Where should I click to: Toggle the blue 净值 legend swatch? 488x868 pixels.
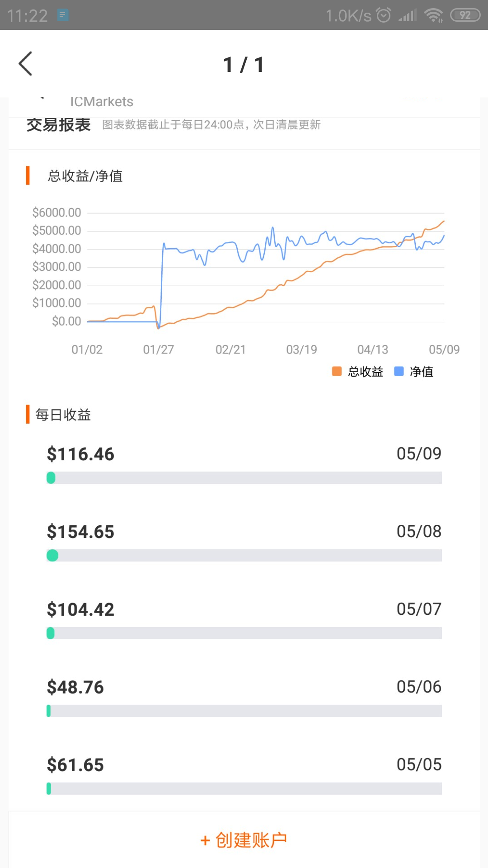click(x=399, y=372)
